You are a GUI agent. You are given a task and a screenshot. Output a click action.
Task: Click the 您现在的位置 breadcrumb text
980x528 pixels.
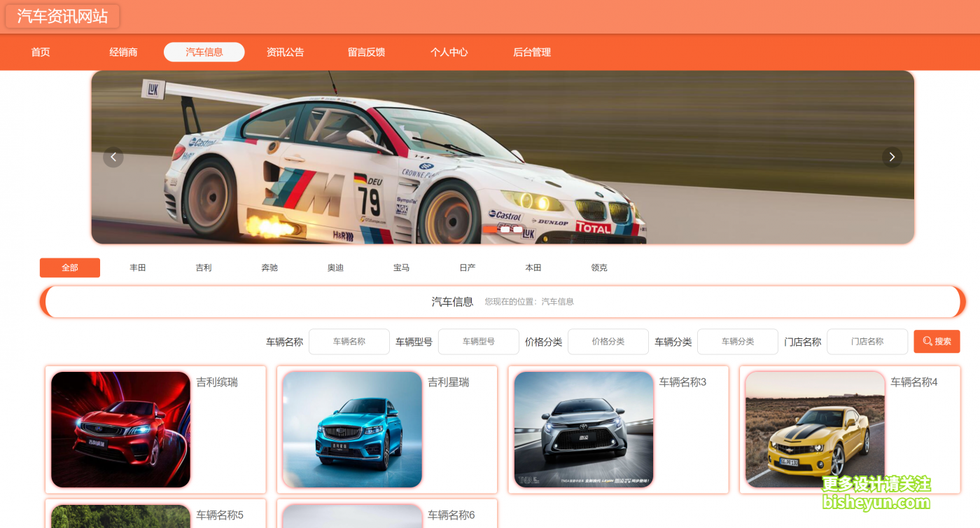tap(529, 302)
